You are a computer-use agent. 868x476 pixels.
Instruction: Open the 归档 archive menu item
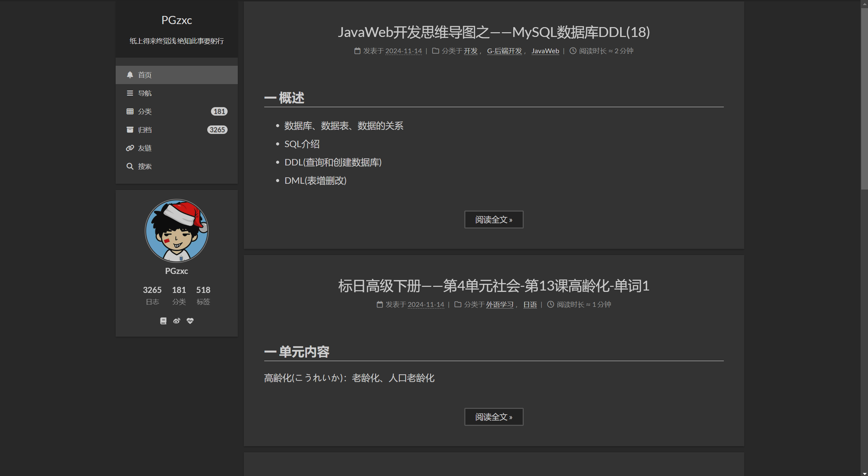[144, 130]
